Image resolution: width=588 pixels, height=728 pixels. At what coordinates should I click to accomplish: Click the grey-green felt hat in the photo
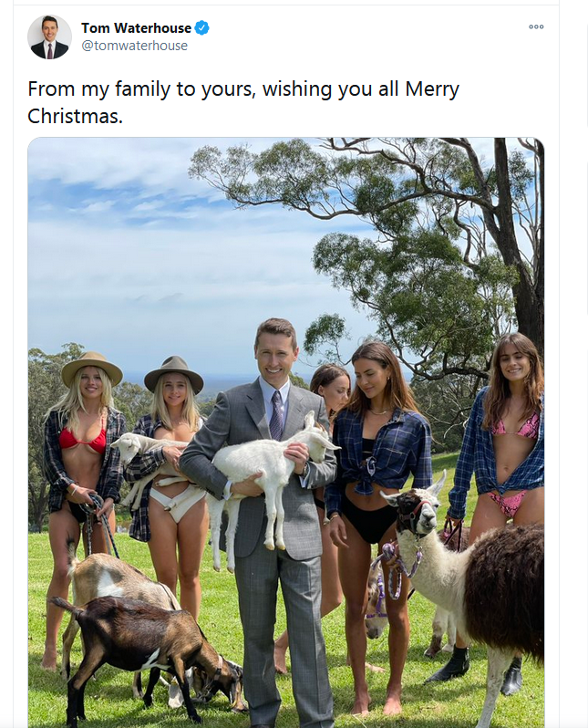174,374
